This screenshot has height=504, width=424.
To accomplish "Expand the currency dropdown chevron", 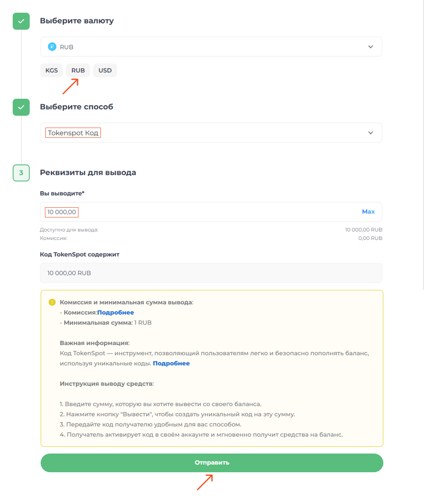I will click(x=371, y=47).
